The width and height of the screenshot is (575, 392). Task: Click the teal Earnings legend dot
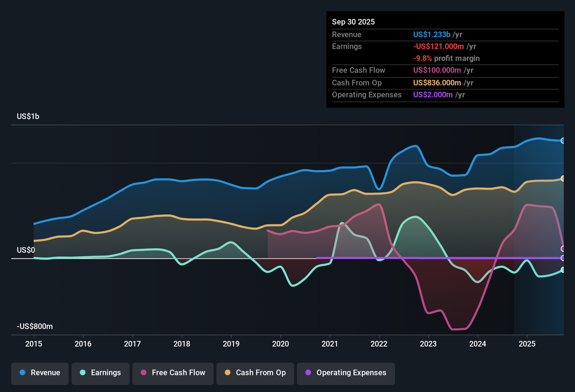click(x=83, y=373)
